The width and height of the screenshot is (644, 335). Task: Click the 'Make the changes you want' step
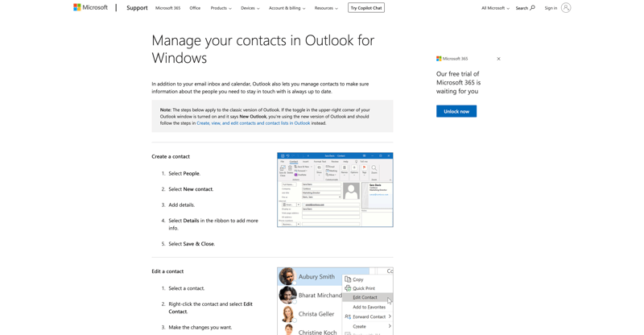coord(200,327)
